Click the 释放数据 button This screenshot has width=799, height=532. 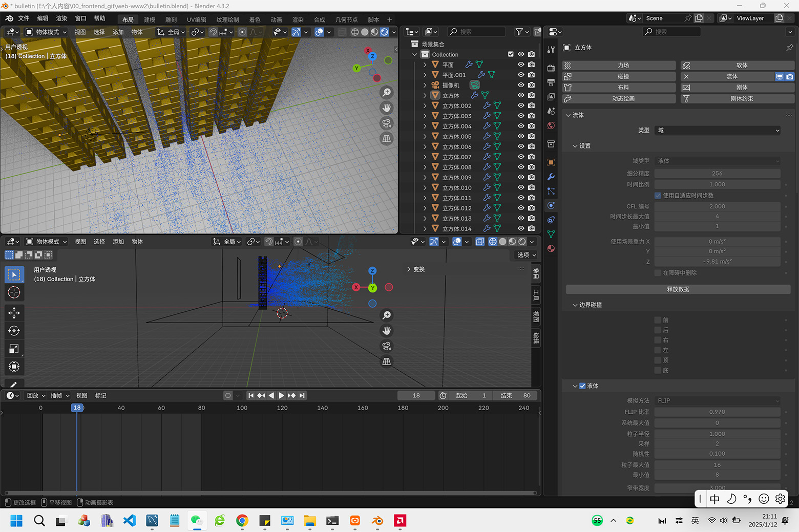point(678,289)
